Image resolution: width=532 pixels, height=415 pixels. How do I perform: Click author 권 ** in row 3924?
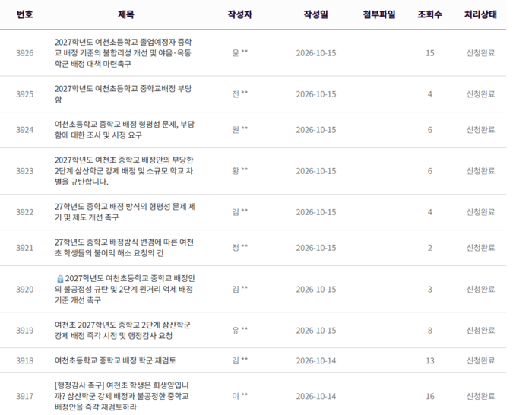tap(240, 130)
